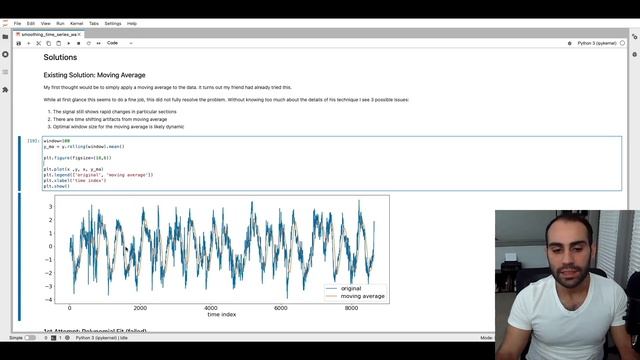Viewport: 640px width, 360px height.
Task: Open the Kernel menu
Action: click(76, 24)
